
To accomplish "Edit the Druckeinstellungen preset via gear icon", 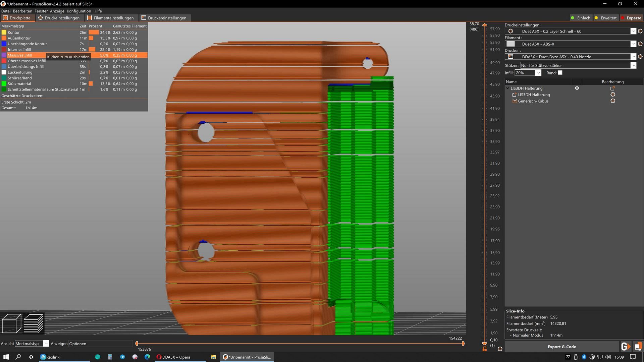I will [x=640, y=31].
